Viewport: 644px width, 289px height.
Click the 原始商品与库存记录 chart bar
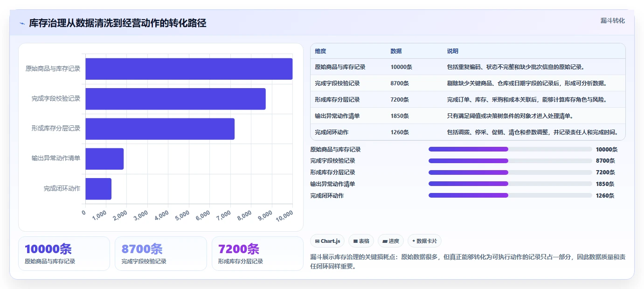pos(189,69)
